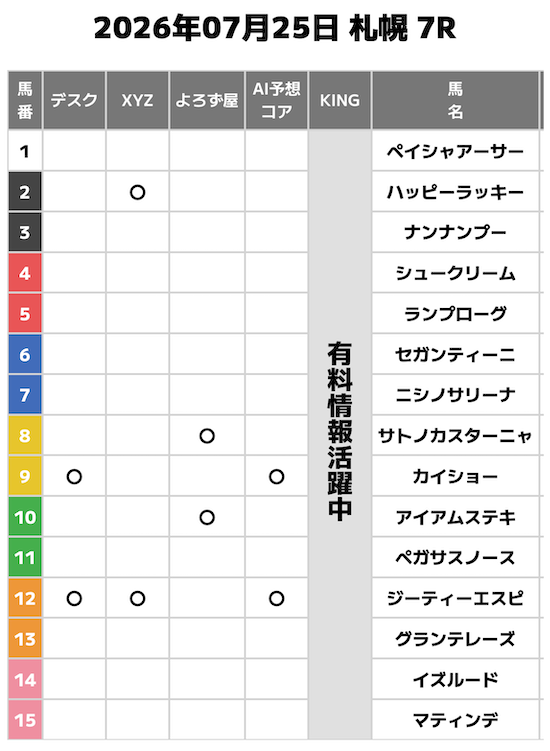Select the AI予想コア circle for horse 9
Image resolution: width=550 pixels, height=751 pixels.
click(276, 477)
